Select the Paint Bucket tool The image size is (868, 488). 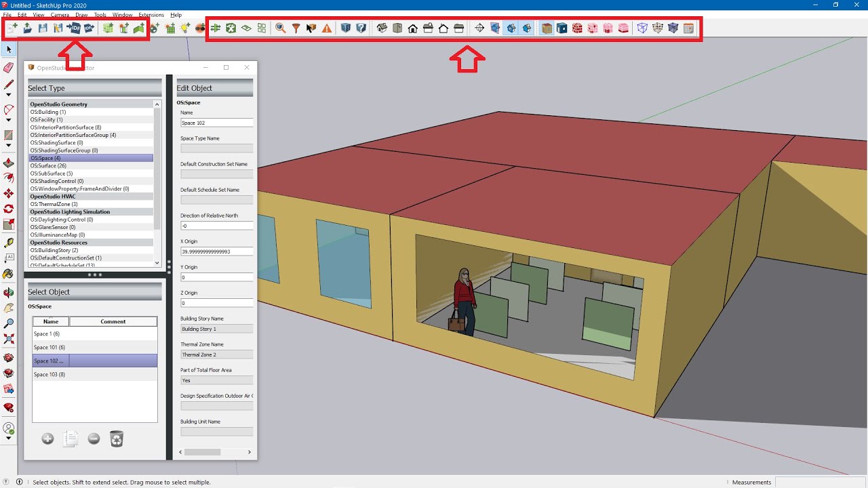click(x=9, y=274)
